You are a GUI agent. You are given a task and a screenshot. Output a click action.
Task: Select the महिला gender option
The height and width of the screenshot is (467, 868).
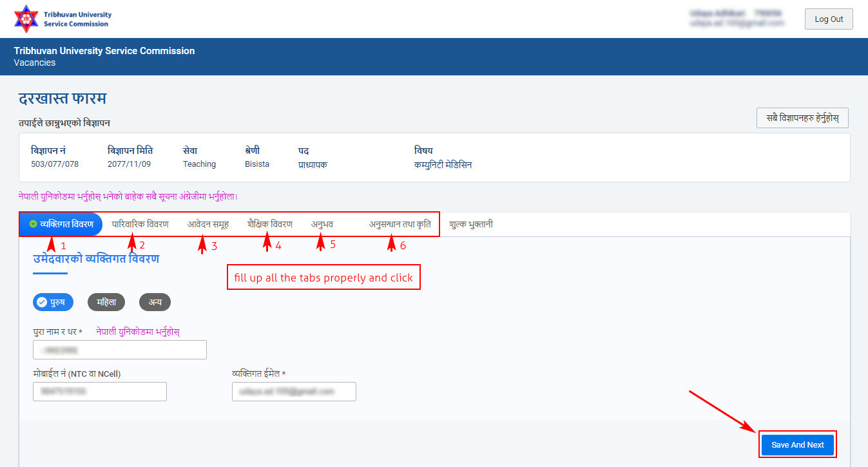click(x=106, y=302)
